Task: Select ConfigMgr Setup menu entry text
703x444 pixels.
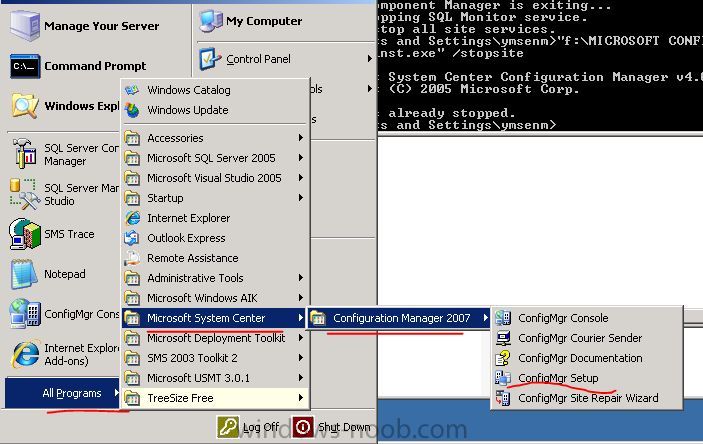Action: (x=558, y=378)
